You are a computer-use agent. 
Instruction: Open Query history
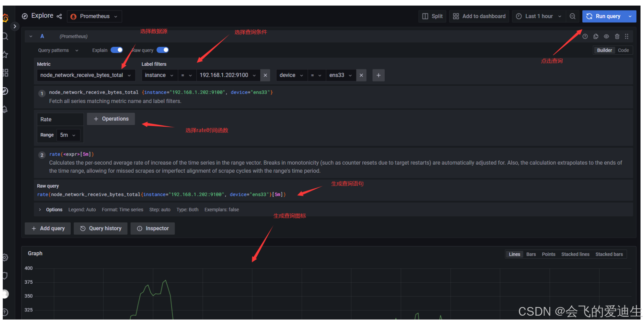point(101,228)
